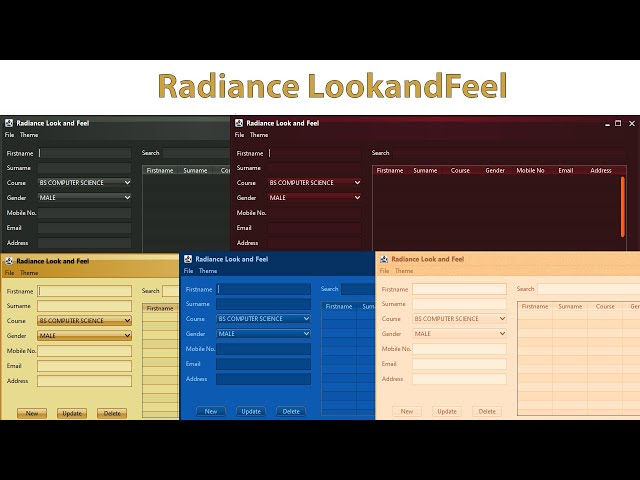The width and height of the screenshot is (640, 480).
Task: Open Gender dropdown in dark gray window
Action: [x=84, y=198]
